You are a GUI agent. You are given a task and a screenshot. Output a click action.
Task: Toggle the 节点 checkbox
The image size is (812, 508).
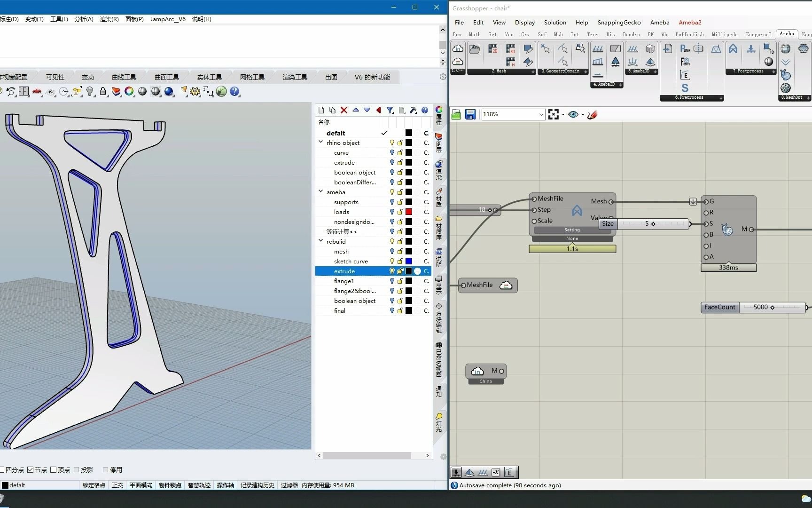31,470
